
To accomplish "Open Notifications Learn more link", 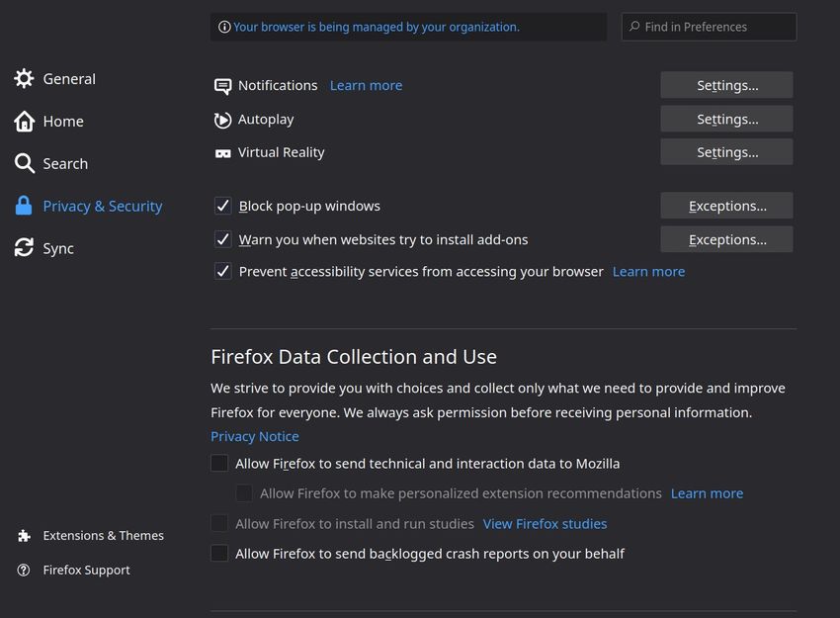I will (x=366, y=86).
